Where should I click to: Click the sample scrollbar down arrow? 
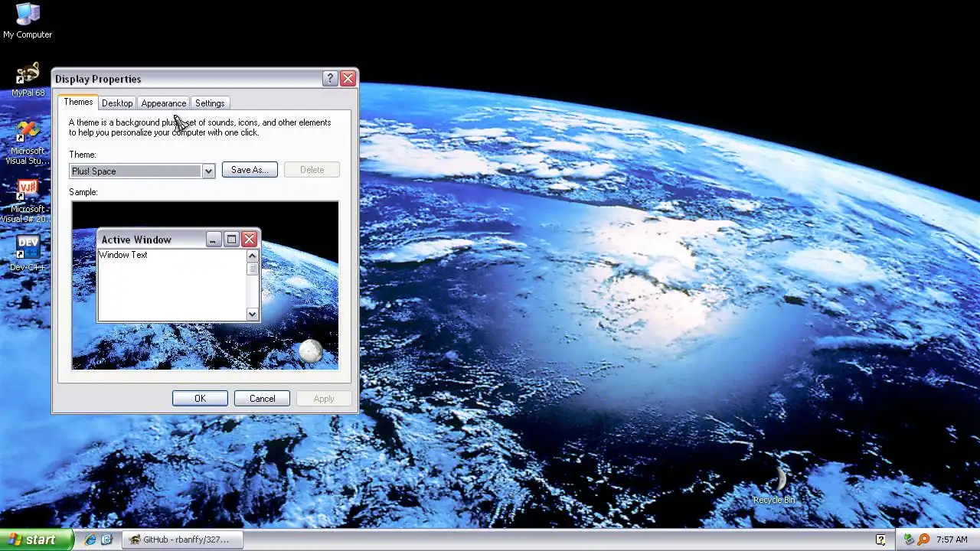pyautogui.click(x=252, y=314)
